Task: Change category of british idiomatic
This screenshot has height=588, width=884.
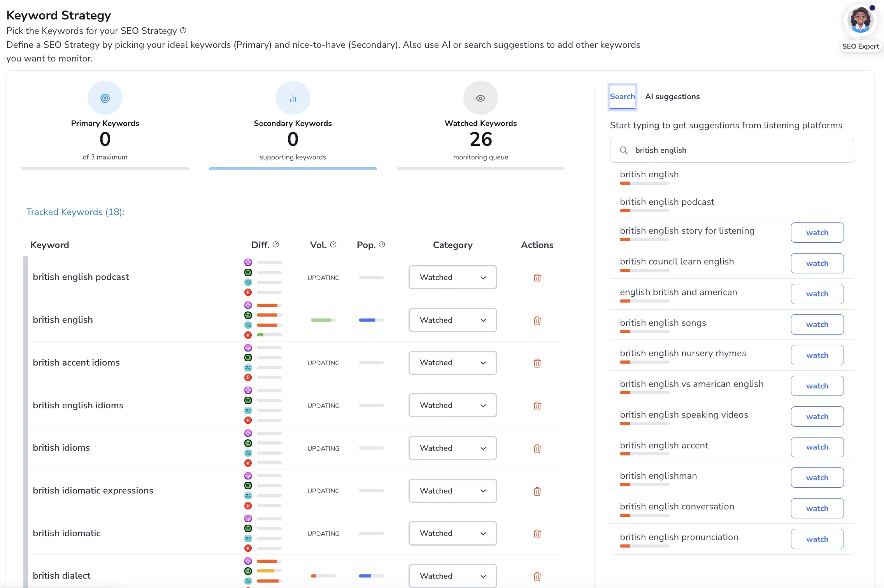Action: pos(453,533)
